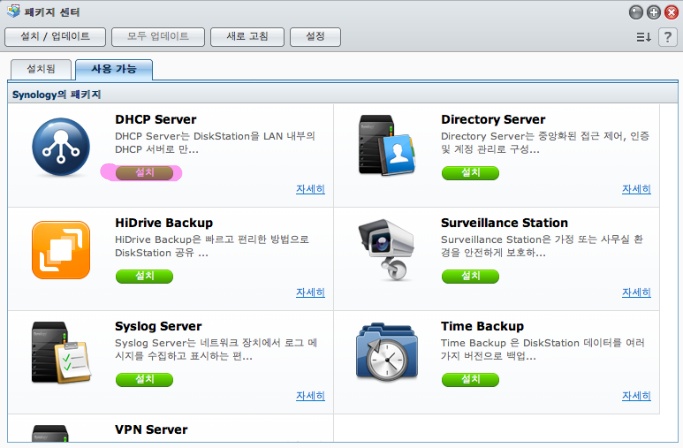Image resolution: width=683 pixels, height=448 pixels.
Task: Select the 사용 가능 tab
Action: [x=114, y=69]
